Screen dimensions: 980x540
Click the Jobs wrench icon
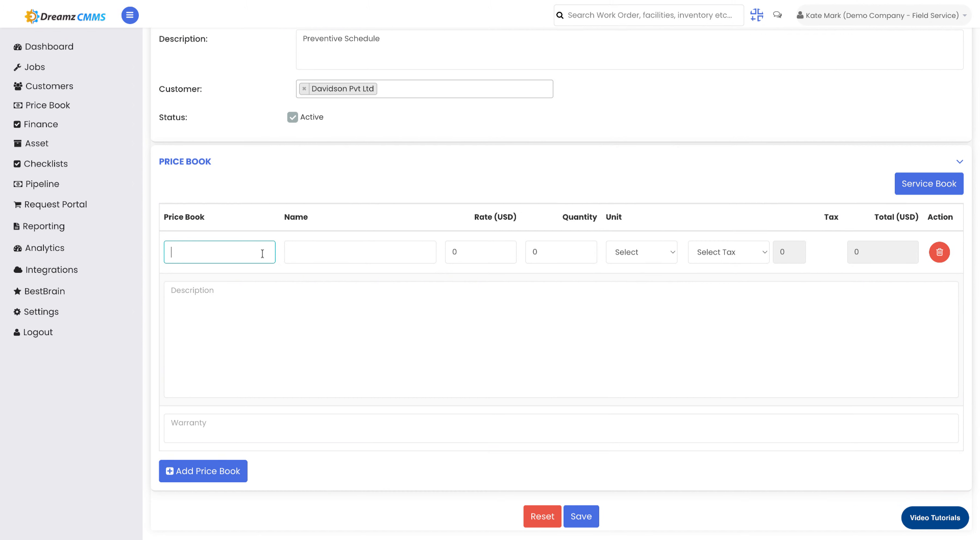click(x=17, y=67)
